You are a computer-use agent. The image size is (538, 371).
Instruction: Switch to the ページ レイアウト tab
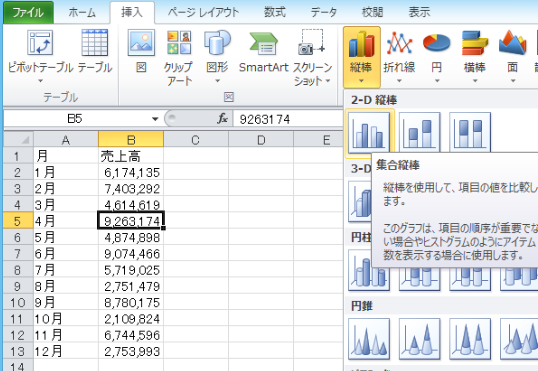(x=203, y=12)
